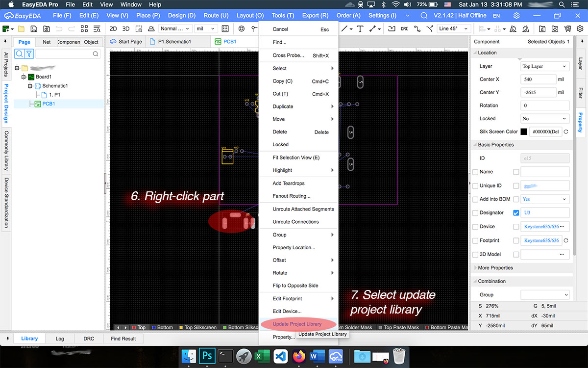Screen dimensions: 588x368
Task: Click the grid settings toolbar icon
Action: click(225, 28)
